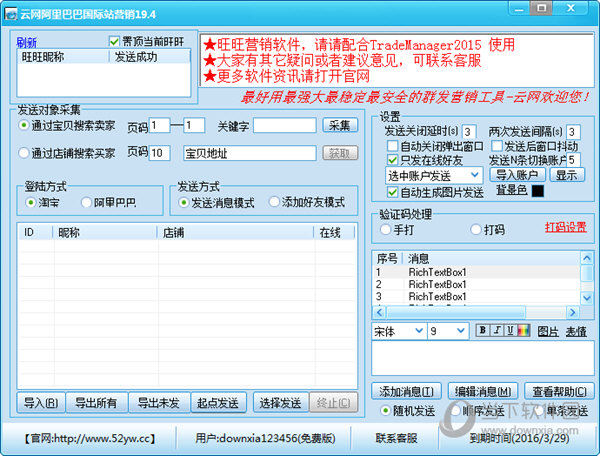
Task: Toggle 只发在线好友 checkbox
Action: 392,159
